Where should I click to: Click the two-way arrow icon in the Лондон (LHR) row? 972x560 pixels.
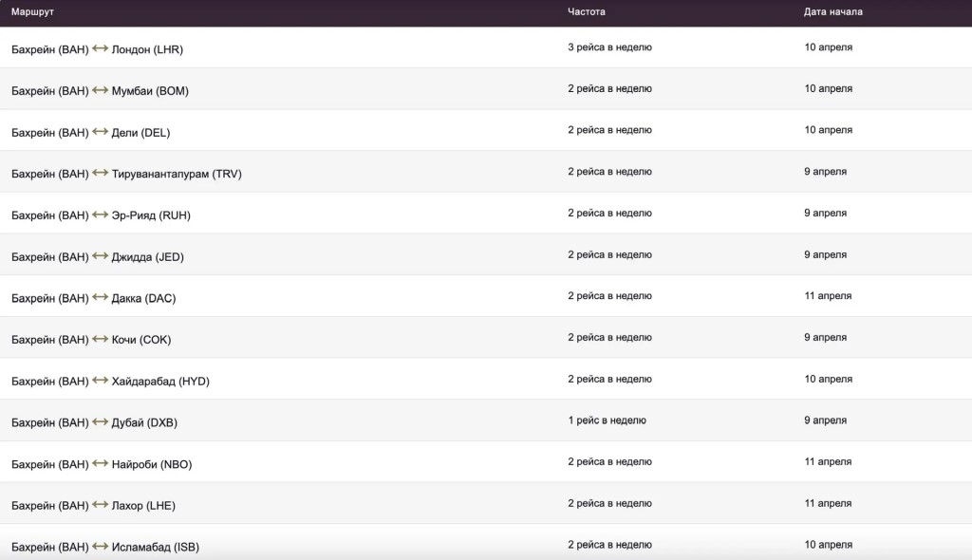[100, 49]
